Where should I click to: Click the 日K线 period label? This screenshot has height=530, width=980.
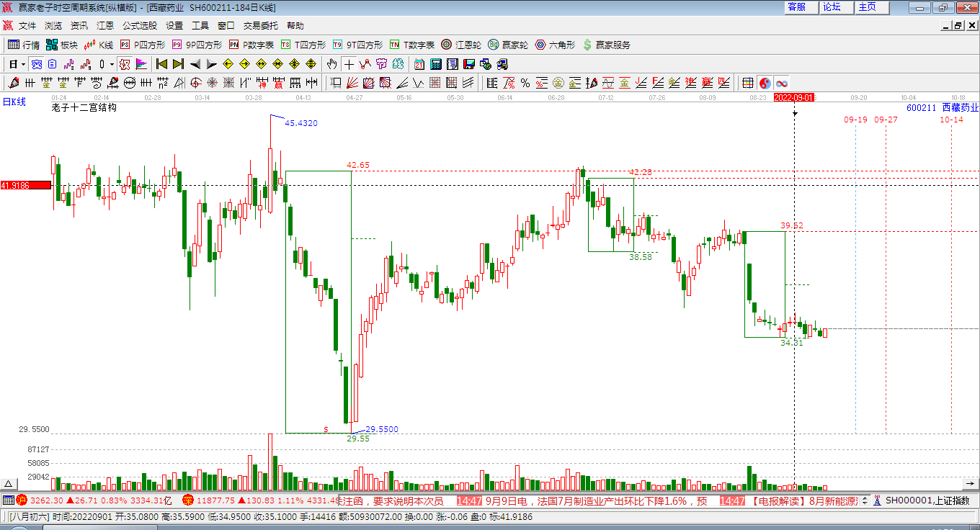click(14, 102)
